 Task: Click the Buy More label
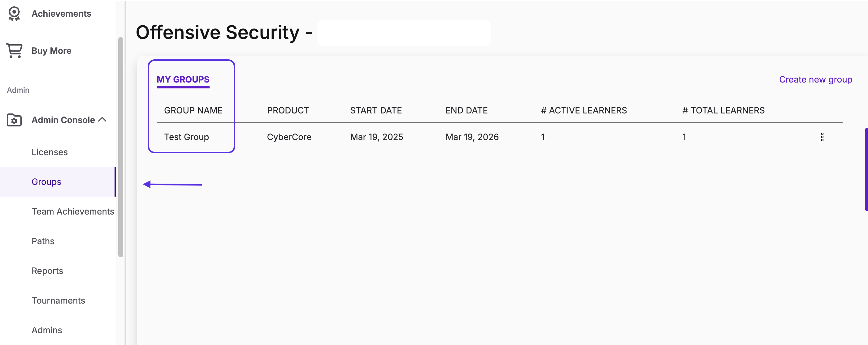pos(51,50)
